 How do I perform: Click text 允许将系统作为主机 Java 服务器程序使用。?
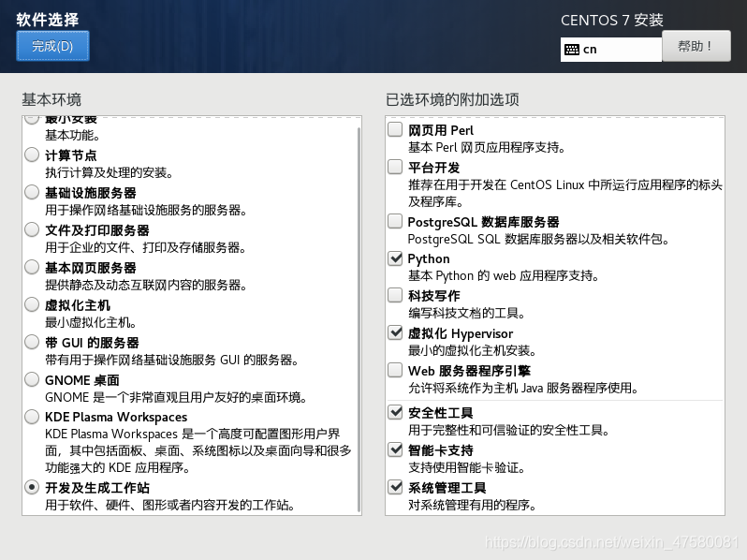point(523,388)
